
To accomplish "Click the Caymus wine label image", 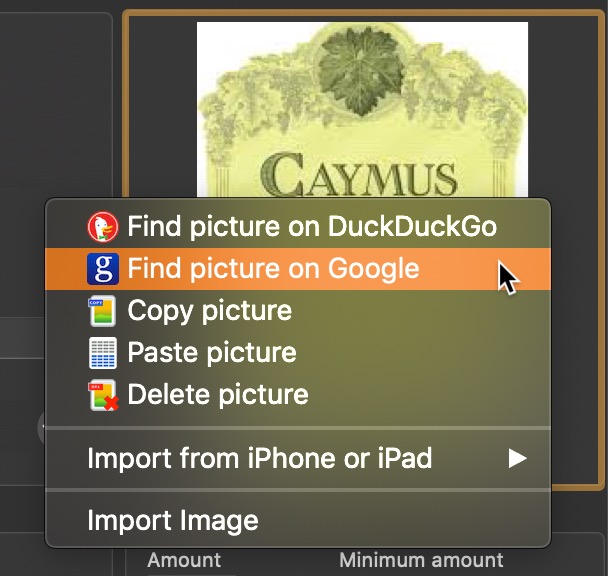I will click(362, 109).
